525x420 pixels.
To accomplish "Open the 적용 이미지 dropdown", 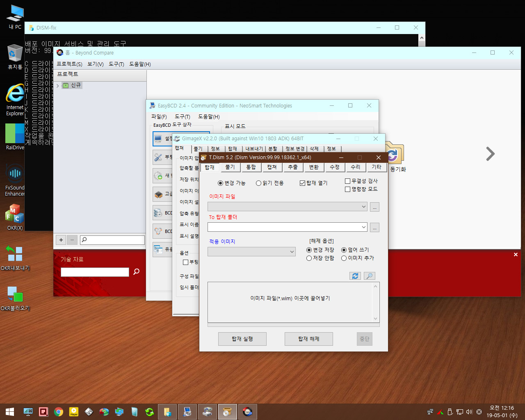I will [x=292, y=252].
